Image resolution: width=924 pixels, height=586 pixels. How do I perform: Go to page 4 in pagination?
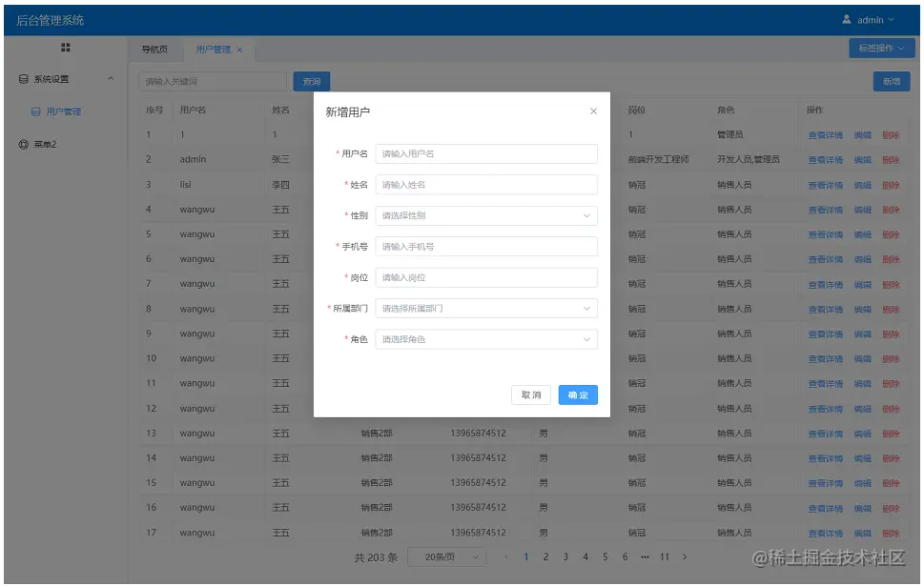[x=585, y=556]
